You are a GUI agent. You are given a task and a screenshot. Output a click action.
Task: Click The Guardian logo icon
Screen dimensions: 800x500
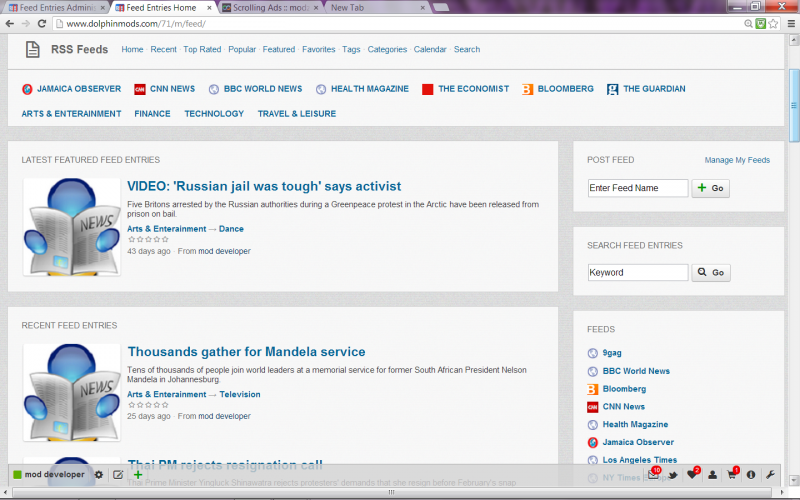[x=612, y=89]
